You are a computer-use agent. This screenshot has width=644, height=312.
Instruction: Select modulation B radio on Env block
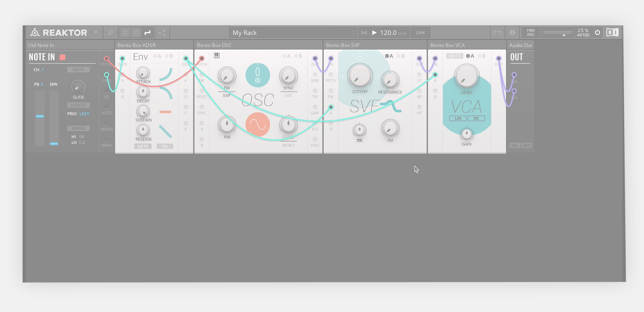click(x=167, y=56)
